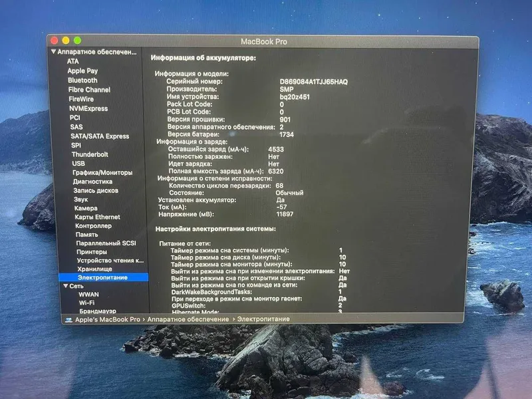Screen dimensions: 532x399
Task: Select Fibre Channel in the sidebar
Action: [89, 90]
